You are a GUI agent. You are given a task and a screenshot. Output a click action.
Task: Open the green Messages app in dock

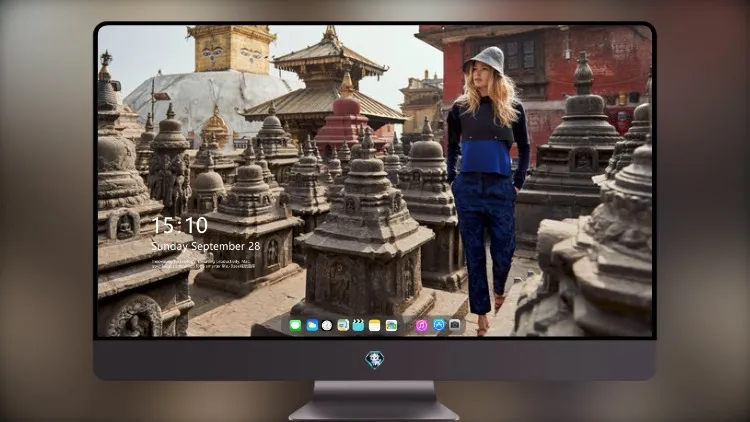click(x=295, y=326)
